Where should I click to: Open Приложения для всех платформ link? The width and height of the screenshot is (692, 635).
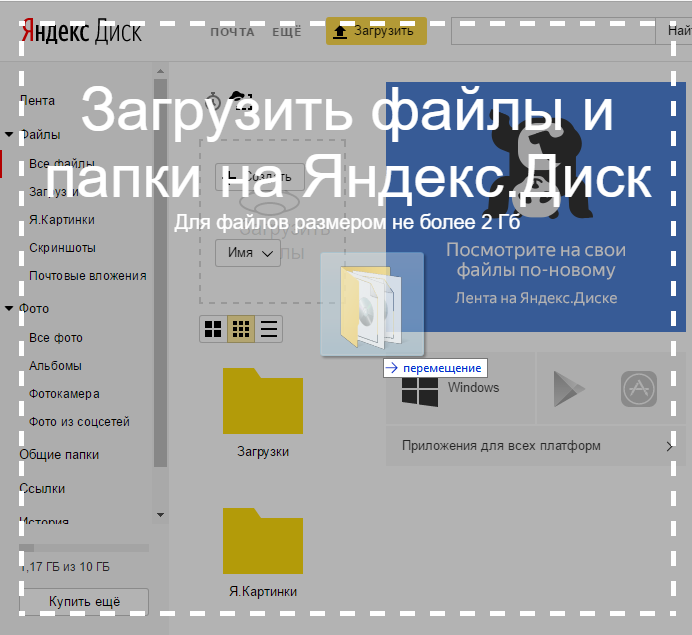501,446
